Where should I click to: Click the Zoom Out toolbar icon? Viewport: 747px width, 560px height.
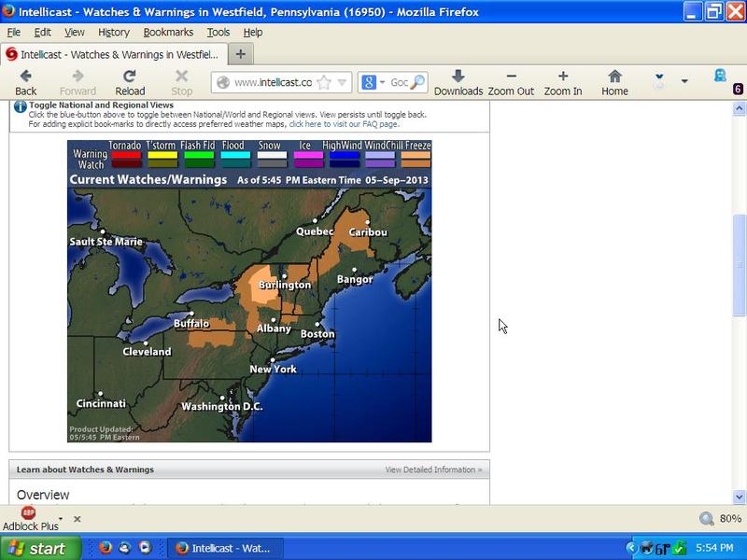511,82
